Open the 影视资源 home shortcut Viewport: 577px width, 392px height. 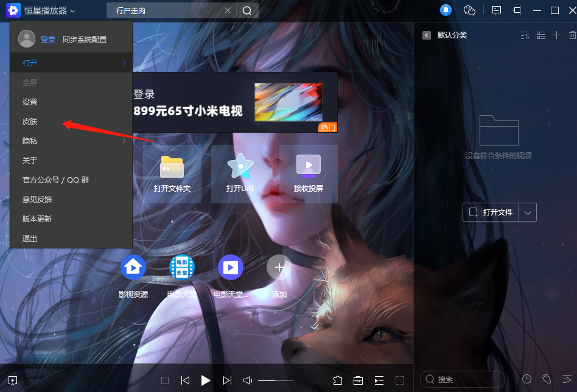click(x=133, y=267)
